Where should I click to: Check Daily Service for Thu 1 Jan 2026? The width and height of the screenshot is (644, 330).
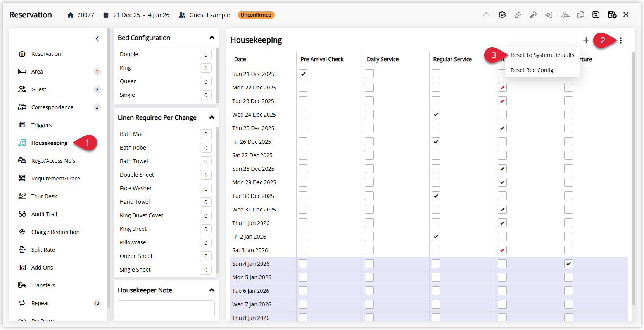(369, 223)
